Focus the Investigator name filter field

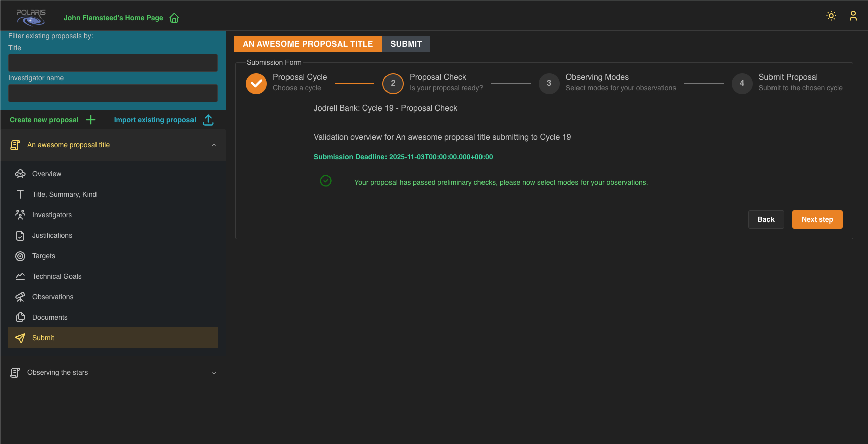click(113, 93)
